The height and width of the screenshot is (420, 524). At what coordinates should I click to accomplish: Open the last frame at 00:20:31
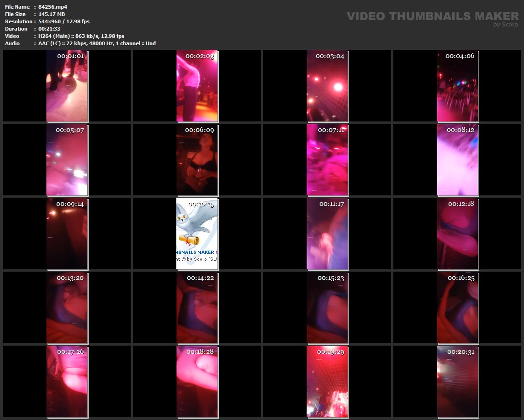click(x=458, y=382)
